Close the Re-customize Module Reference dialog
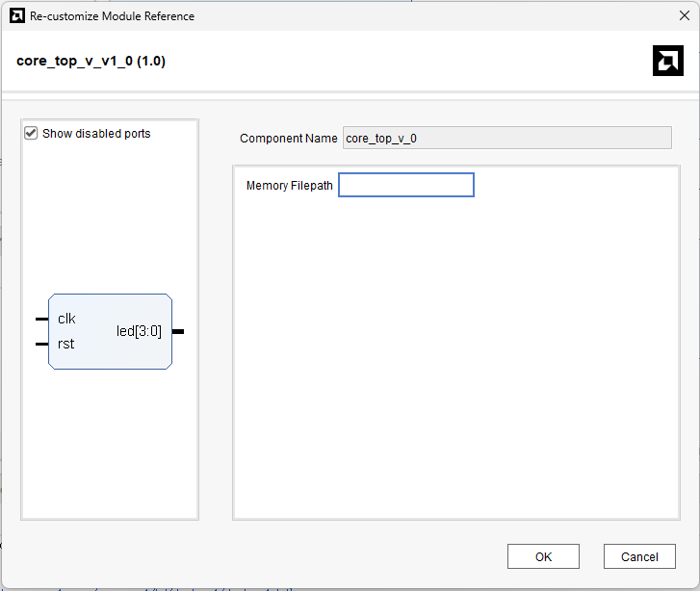 (x=684, y=15)
